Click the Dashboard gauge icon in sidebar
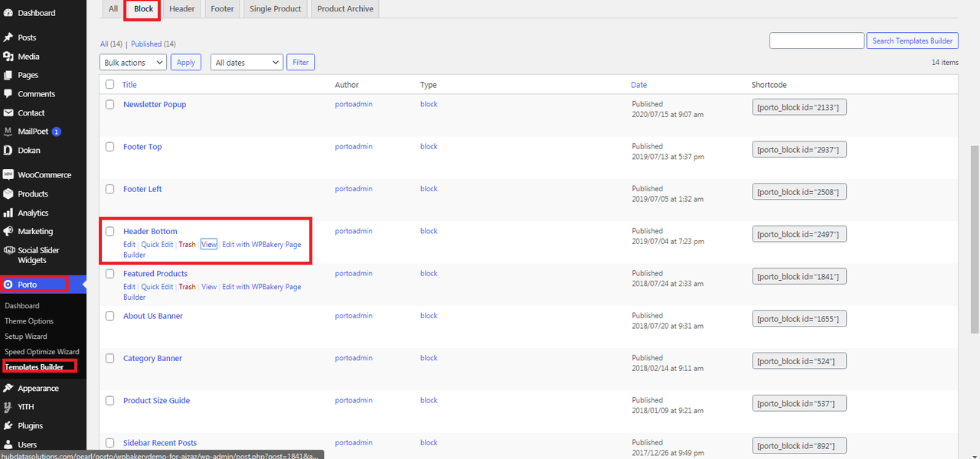The height and width of the screenshot is (459, 980). click(8, 13)
